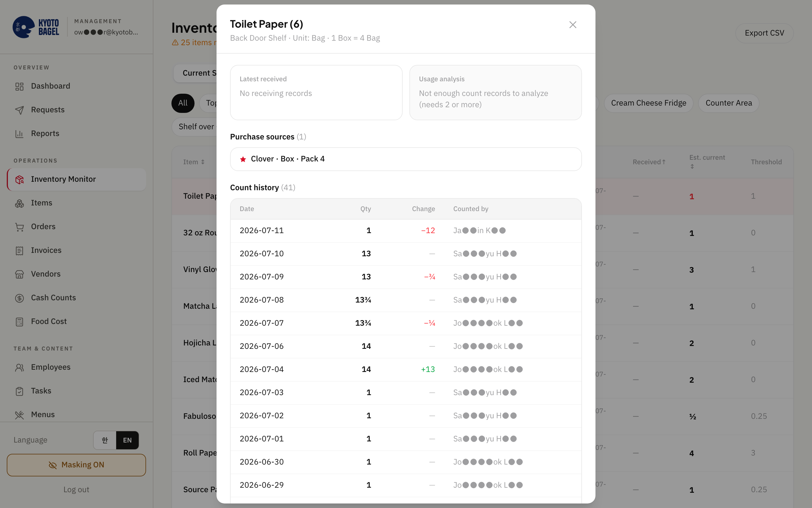812x508 pixels.
Task: Click the Latest received card
Action: pyautogui.click(x=316, y=93)
